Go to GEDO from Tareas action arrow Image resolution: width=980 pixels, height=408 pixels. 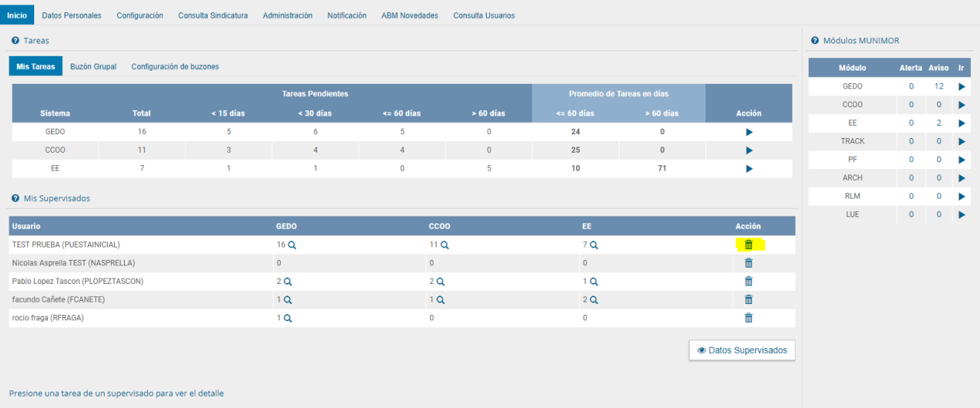749,132
